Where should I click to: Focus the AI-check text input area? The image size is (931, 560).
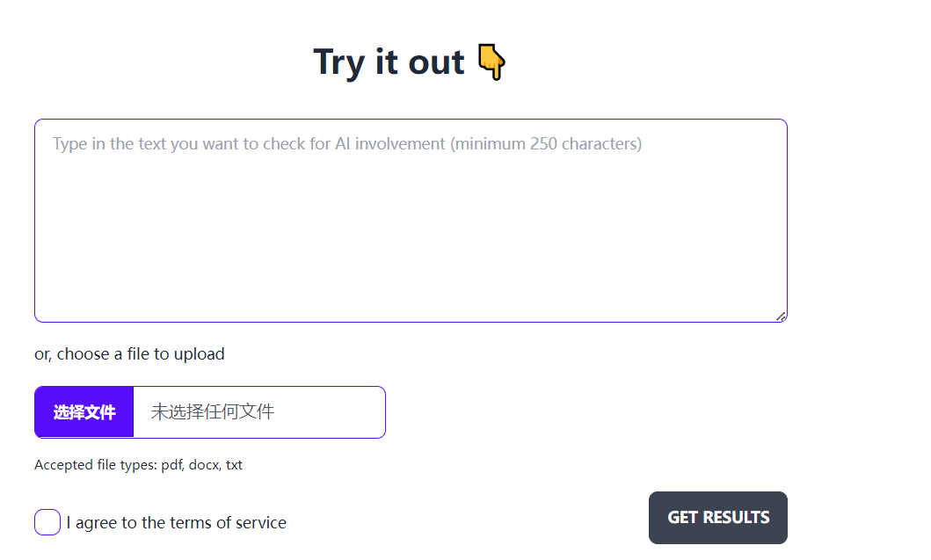411,220
